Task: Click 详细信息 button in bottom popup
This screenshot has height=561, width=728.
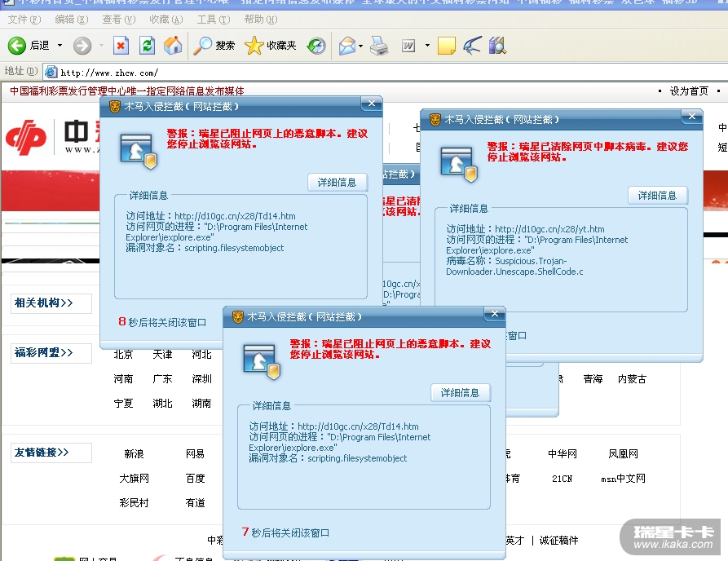Action: 460,393
